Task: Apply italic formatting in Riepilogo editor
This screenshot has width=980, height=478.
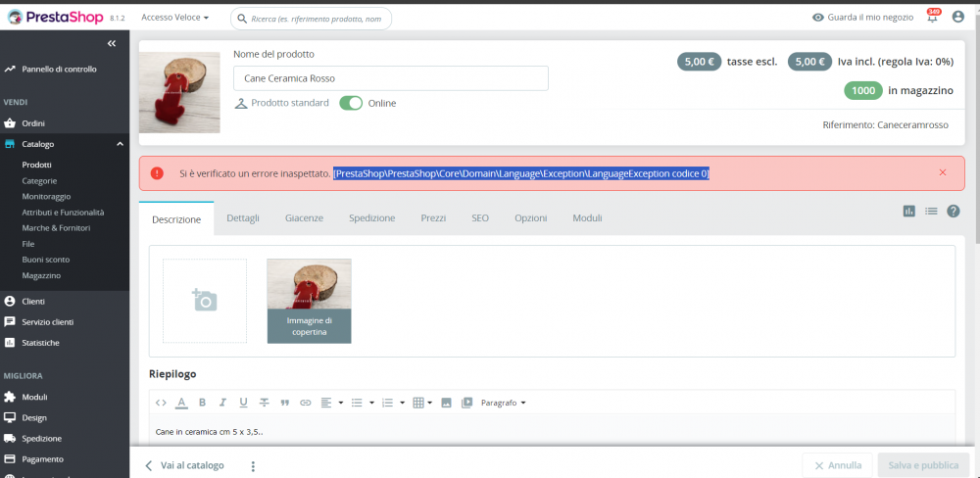Action: [x=222, y=403]
